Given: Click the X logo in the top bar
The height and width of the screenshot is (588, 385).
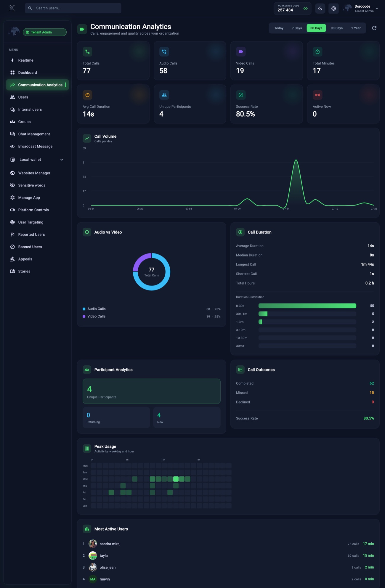Looking at the screenshot, I should pos(12,8).
